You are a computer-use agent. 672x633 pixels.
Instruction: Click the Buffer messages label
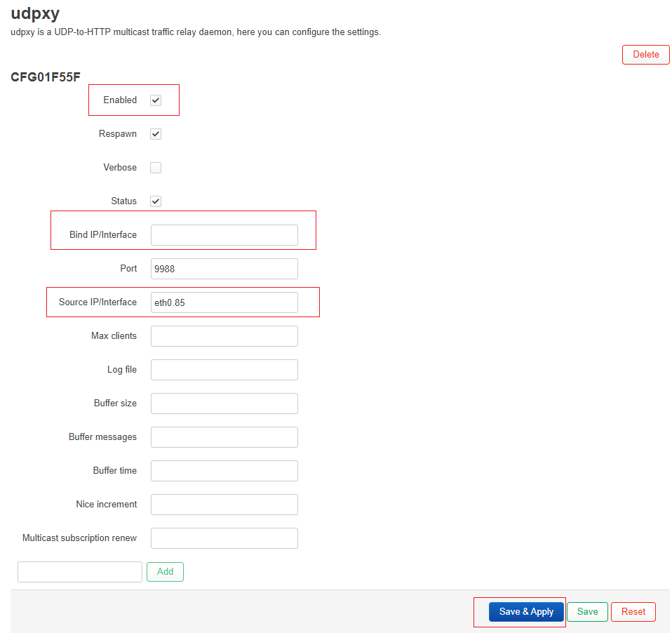point(103,437)
